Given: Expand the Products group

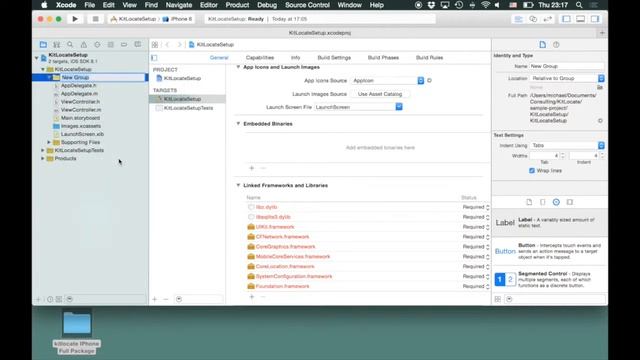Looking at the screenshot, I should (x=42, y=158).
